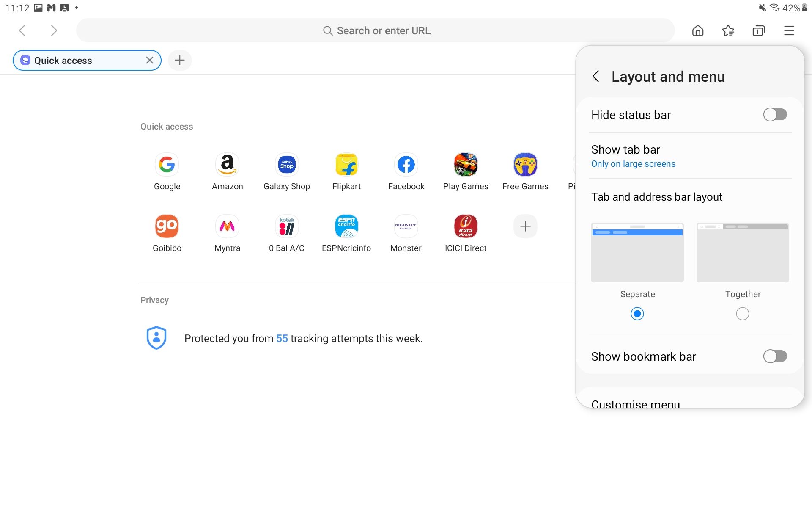Open bookmarks with the star icon
The height and width of the screenshot is (508, 812).
point(728,30)
